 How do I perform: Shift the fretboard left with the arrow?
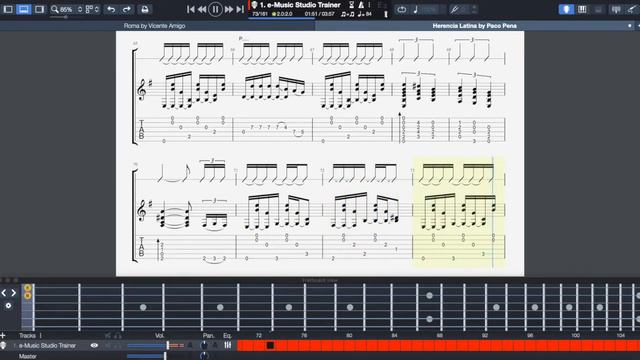pyautogui.click(x=4, y=293)
